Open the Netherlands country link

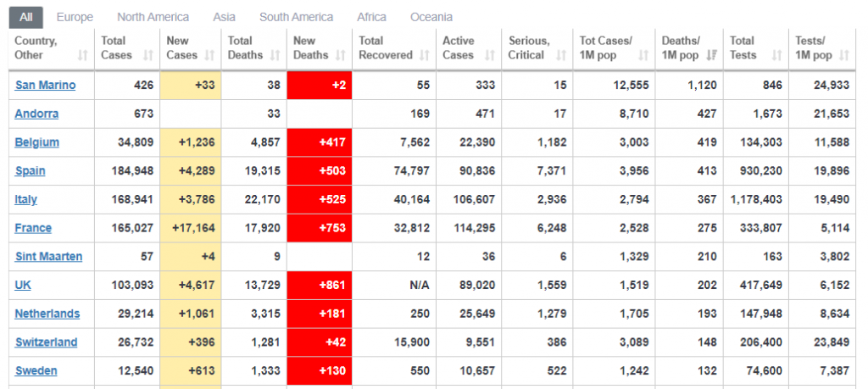coord(47,314)
